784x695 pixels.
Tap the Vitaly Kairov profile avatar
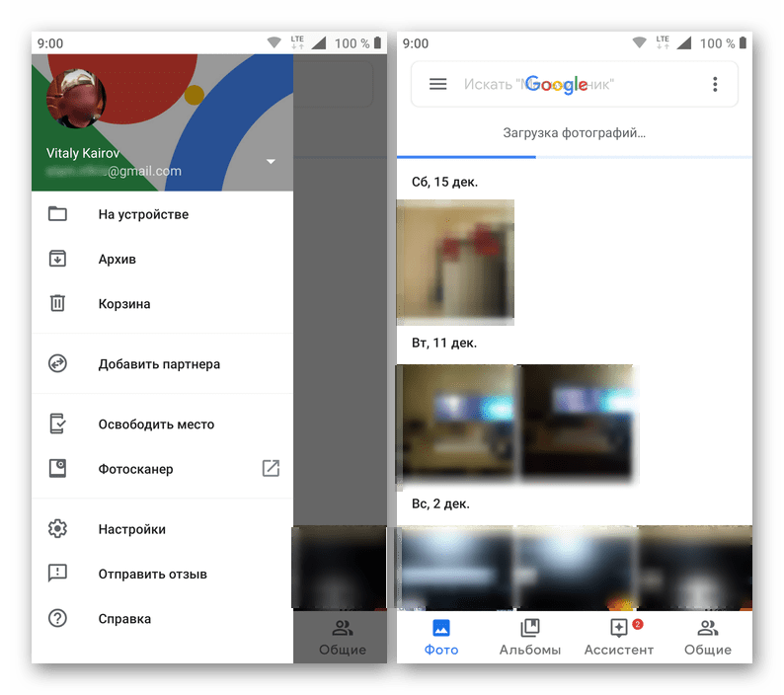76,99
